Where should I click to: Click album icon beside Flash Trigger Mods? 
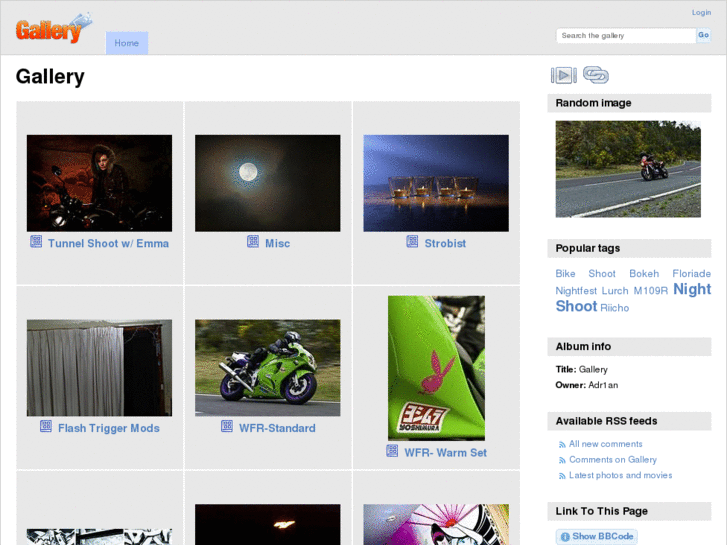pyautogui.click(x=46, y=426)
